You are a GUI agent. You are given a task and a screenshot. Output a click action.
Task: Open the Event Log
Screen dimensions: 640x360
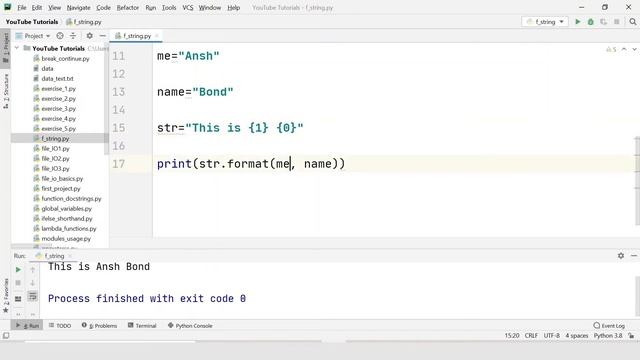click(609, 326)
